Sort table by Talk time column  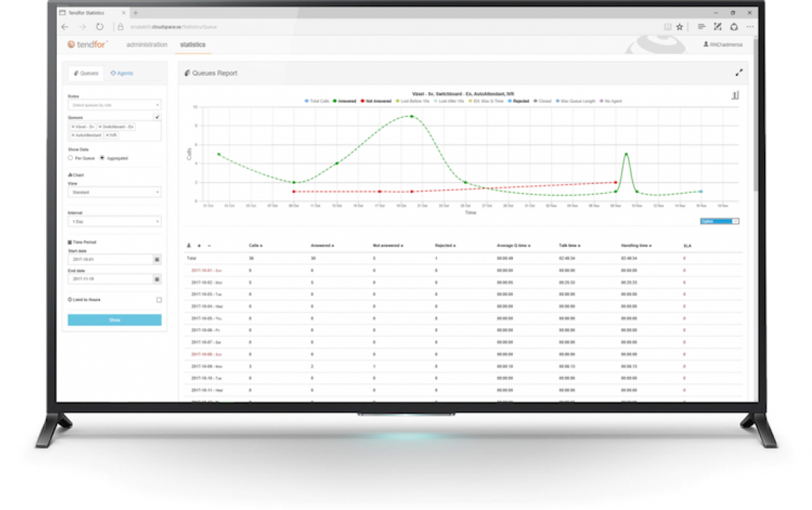(570, 246)
